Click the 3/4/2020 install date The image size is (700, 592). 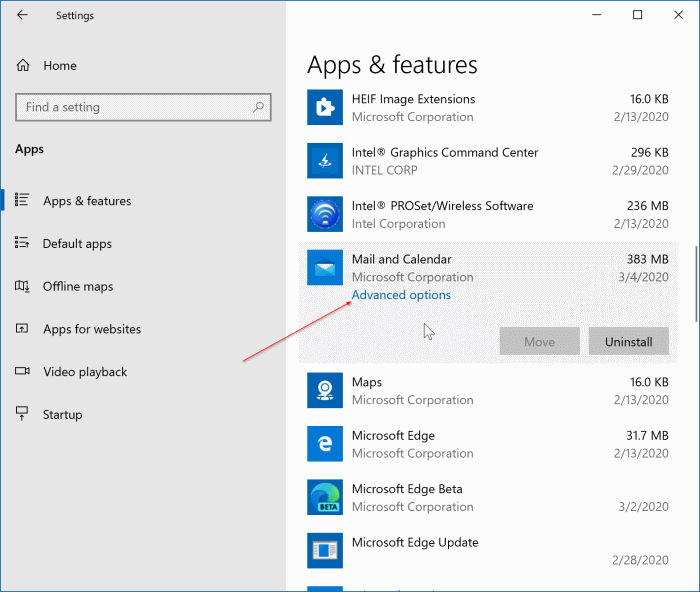[643, 277]
